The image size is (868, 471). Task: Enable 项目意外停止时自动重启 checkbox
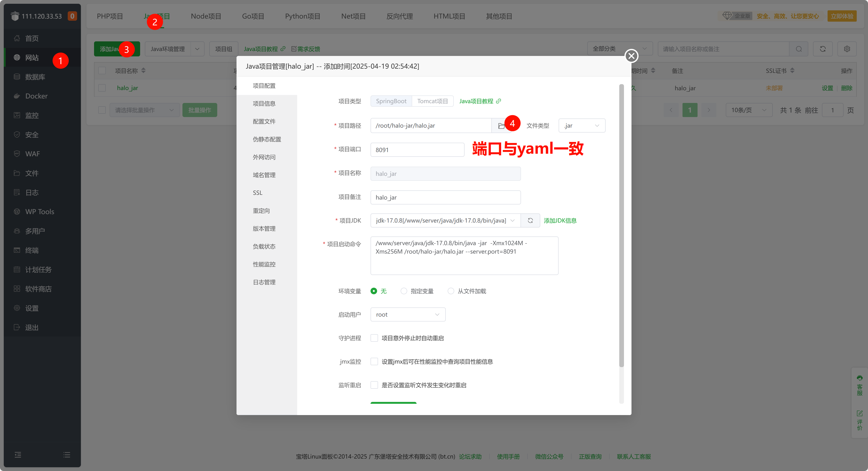pos(374,338)
